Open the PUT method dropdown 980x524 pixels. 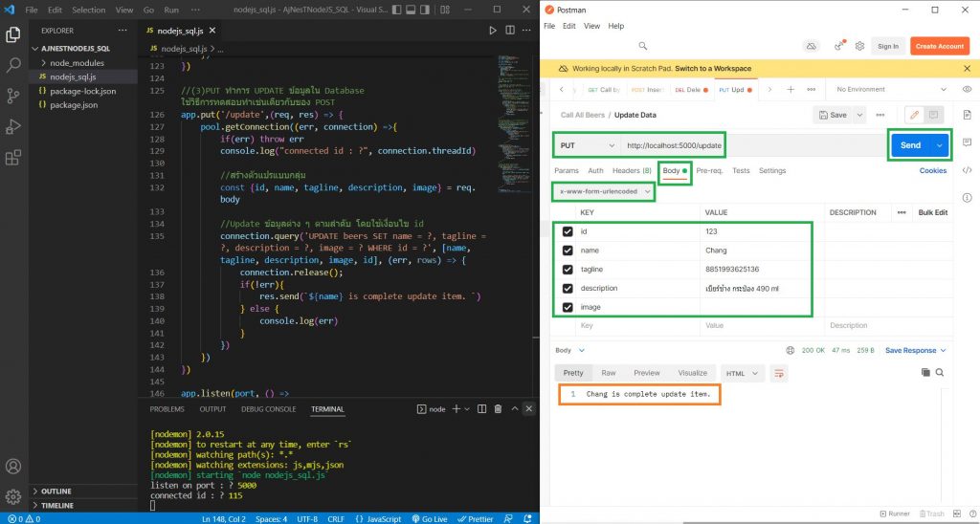point(587,145)
